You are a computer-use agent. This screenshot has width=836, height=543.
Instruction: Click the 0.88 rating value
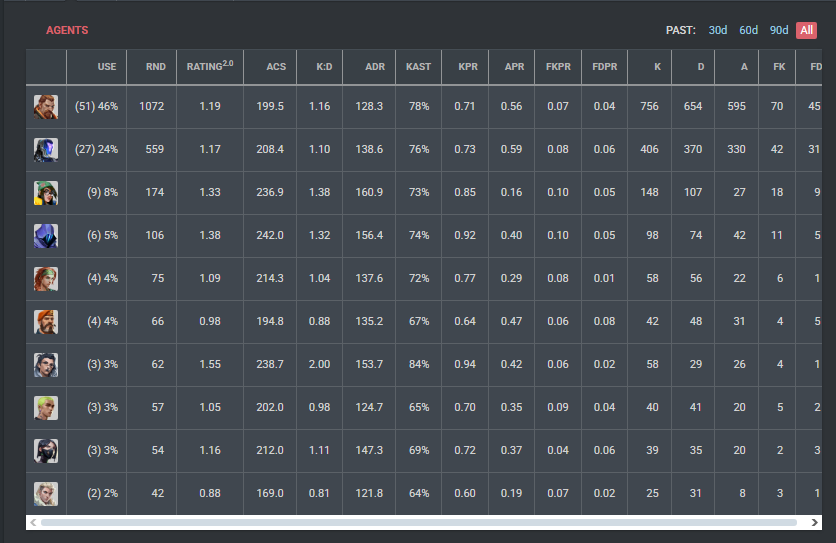pos(210,493)
